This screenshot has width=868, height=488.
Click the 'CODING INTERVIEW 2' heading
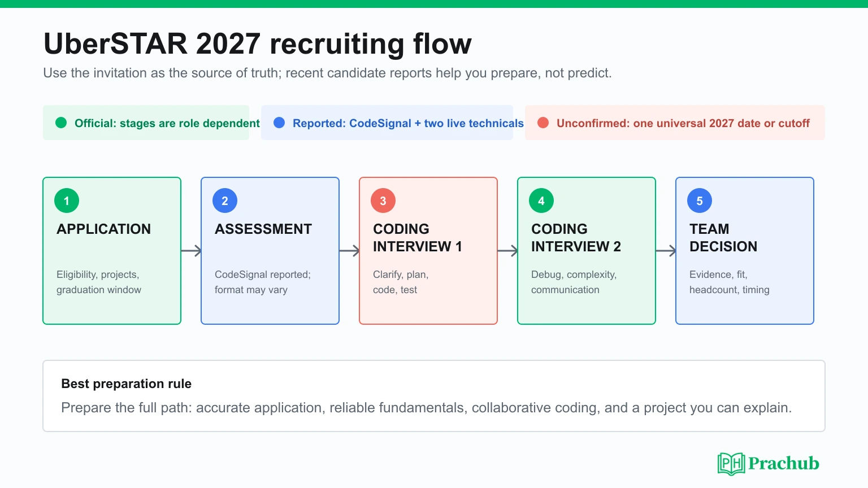tap(576, 238)
